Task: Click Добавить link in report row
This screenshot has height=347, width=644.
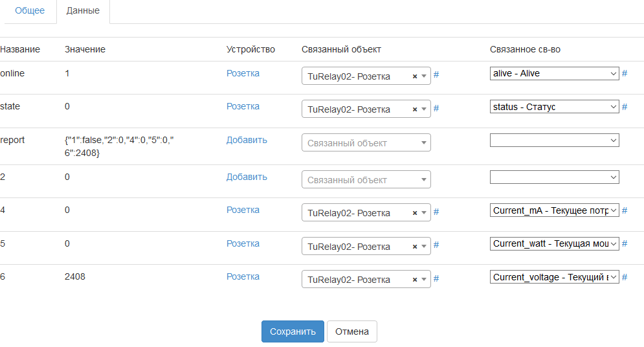Action: pos(247,140)
